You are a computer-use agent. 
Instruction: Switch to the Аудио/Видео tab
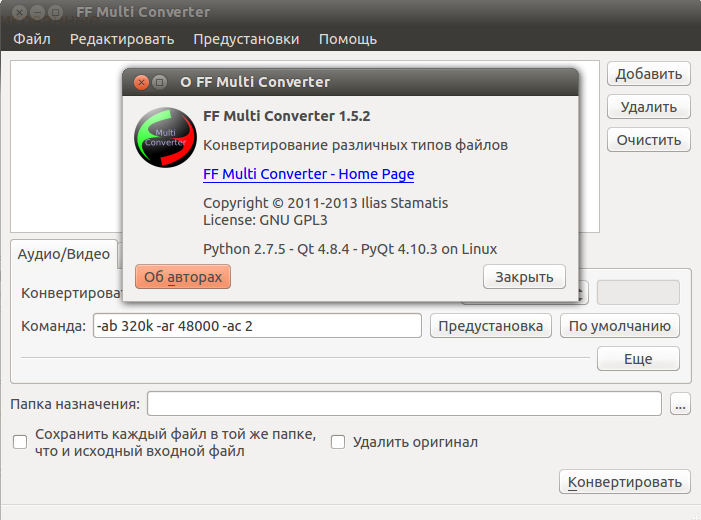[64, 254]
